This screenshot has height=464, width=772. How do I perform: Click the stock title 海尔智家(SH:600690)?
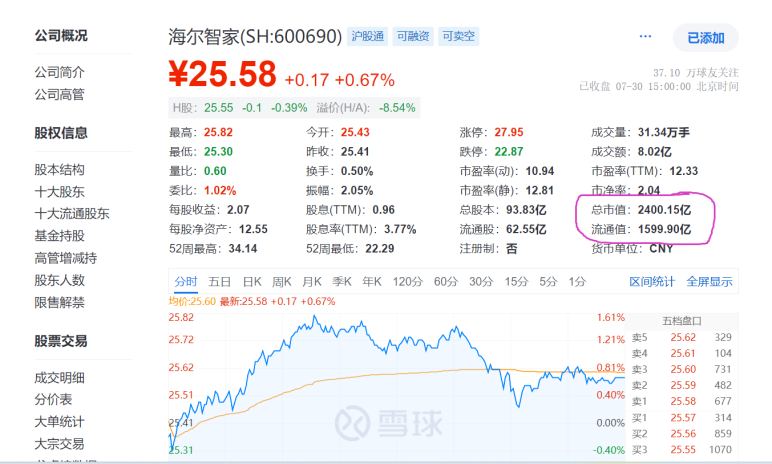click(x=255, y=37)
